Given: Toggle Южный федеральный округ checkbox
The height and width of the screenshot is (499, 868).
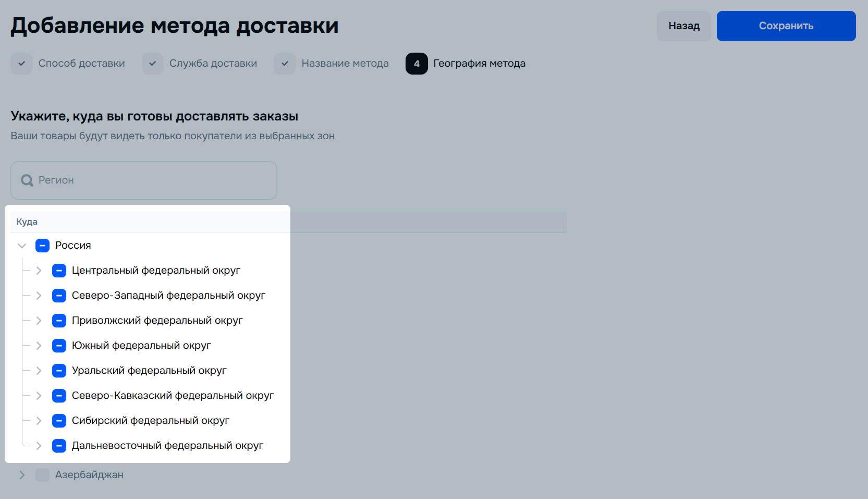Looking at the screenshot, I should tap(59, 346).
